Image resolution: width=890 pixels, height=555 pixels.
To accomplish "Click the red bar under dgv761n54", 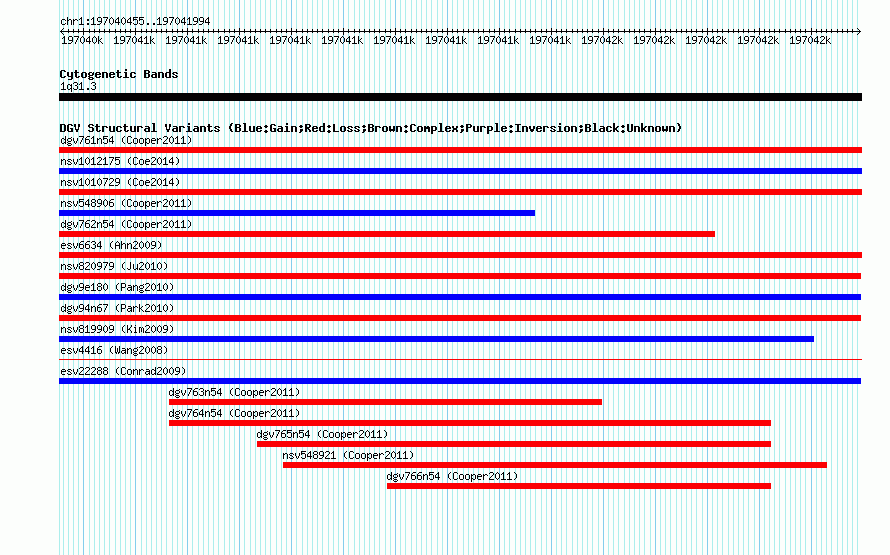I will click(x=460, y=150).
